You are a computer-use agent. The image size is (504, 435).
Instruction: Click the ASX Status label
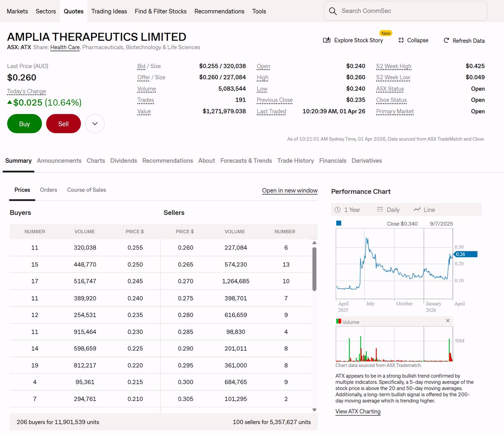coord(390,89)
